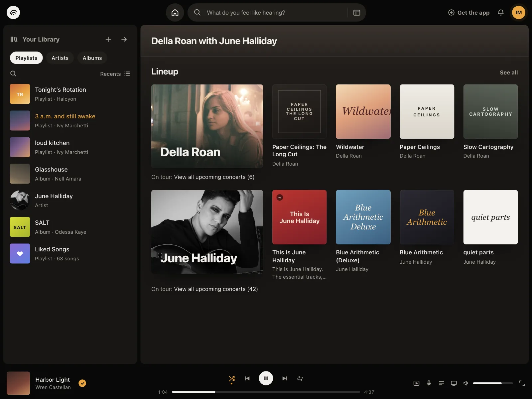Screen dimensions: 532x399
Task: Click the Blue Arithmetic (Deluxe) title text
Action: [357, 256]
